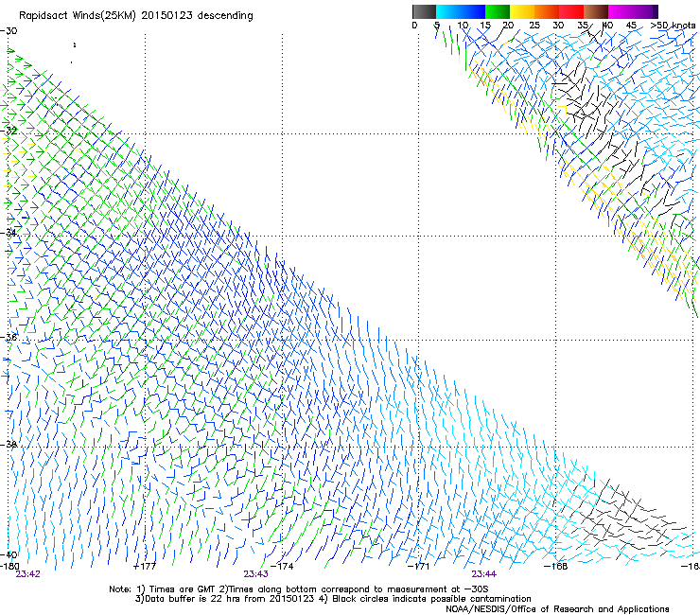Click legend tick label 25
The image size is (700, 615).
tap(534, 25)
